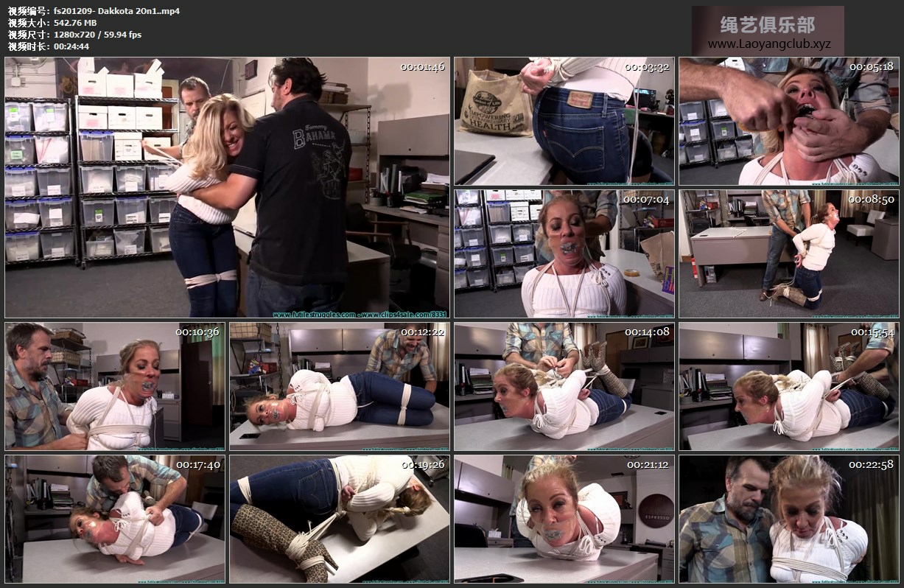
Task: Click the 542.76 MB file size line
Action: tap(52, 23)
